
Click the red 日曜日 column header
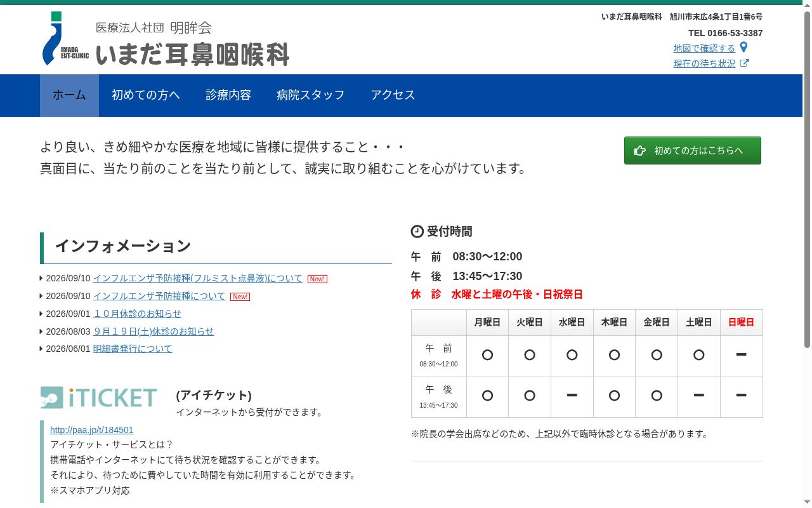(742, 323)
